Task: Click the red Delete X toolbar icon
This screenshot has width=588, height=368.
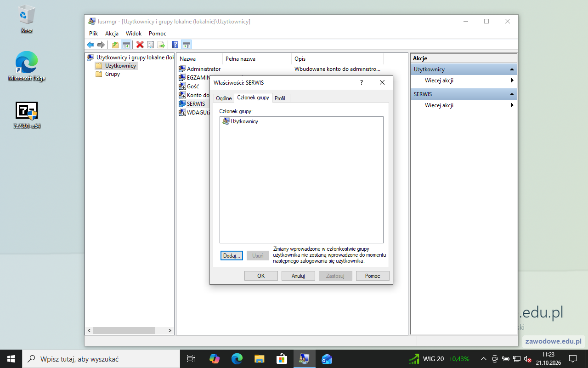Action: click(x=140, y=45)
